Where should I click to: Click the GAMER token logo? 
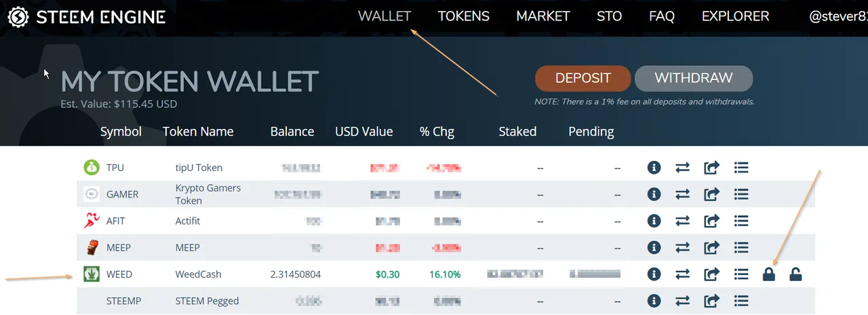coord(91,194)
